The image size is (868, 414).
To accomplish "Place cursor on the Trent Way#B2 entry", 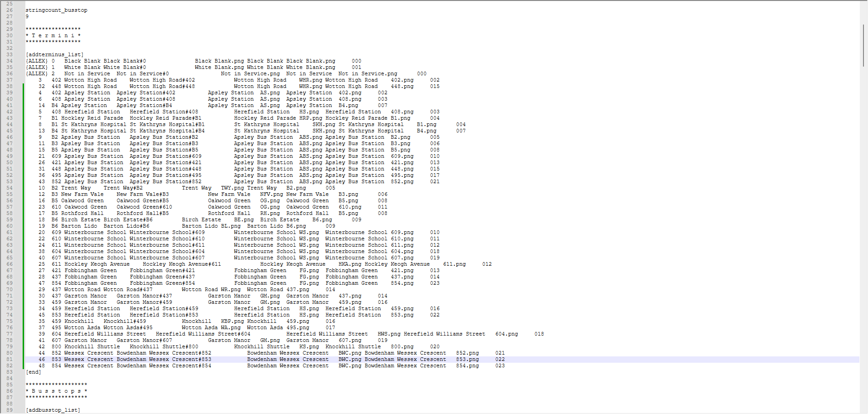I will coord(123,188).
